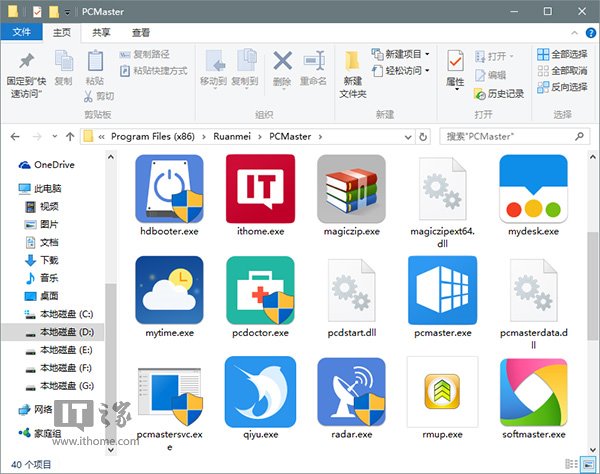Expand address bar history dropdown
This screenshot has height=474, width=600.
[408, 137]
